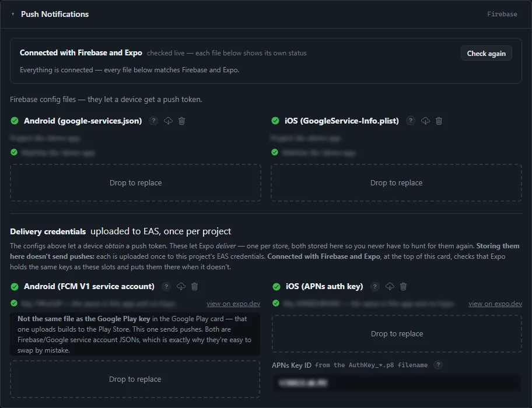Click green status check beside iOS GoogleService-Info.plist

(x=275, y=121)
